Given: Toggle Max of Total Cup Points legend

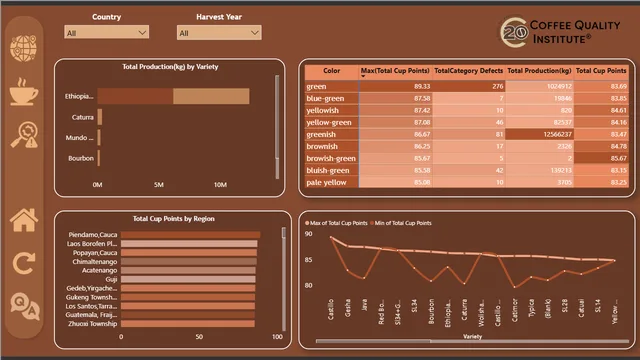Looking at the screenshot, I should point(336,223).
